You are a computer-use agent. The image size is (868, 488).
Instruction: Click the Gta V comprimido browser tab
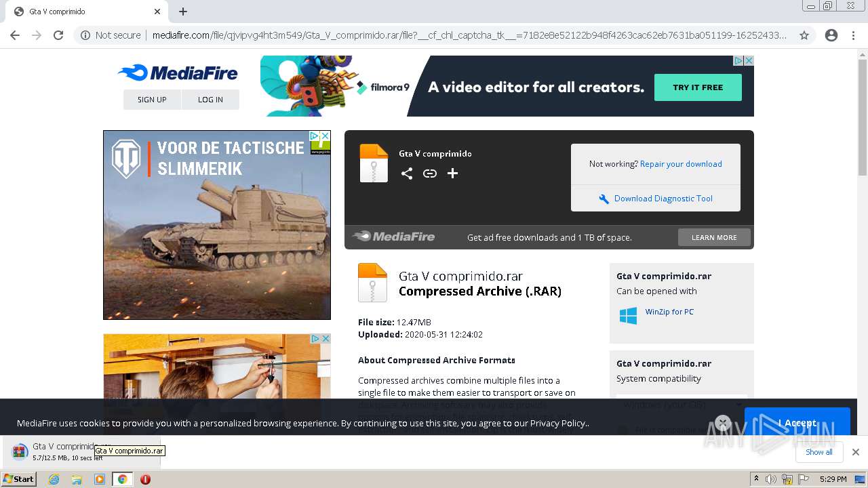click(88, 12)
